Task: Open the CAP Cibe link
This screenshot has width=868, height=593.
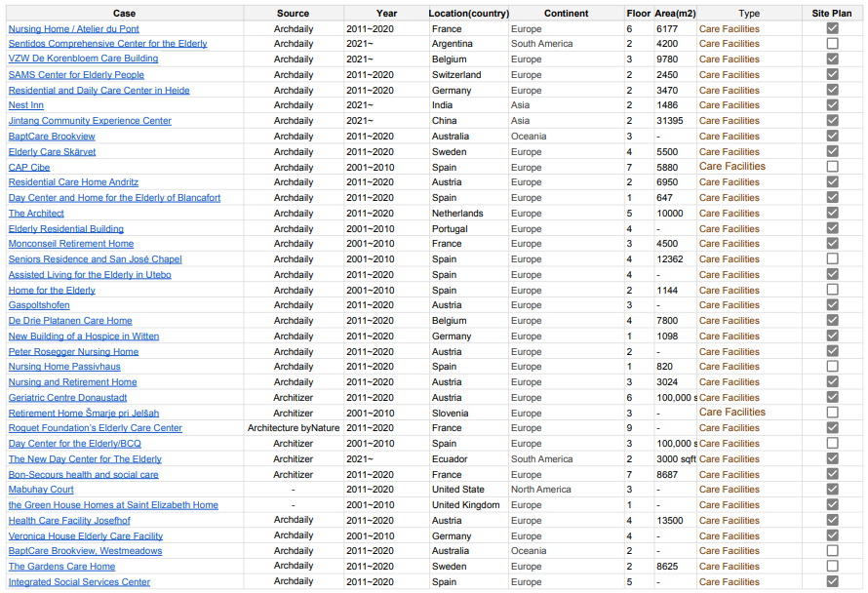Action: tap(29, 167)
